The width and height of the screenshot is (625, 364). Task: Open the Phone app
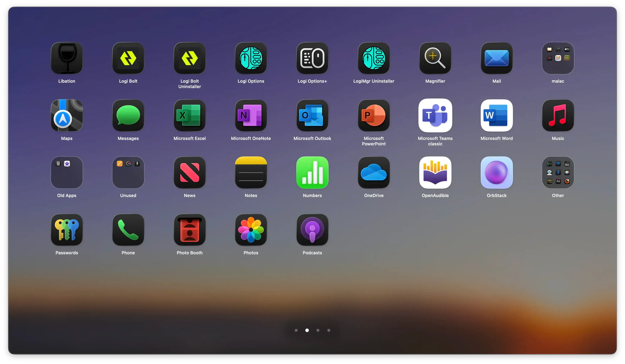coord(128,230)
